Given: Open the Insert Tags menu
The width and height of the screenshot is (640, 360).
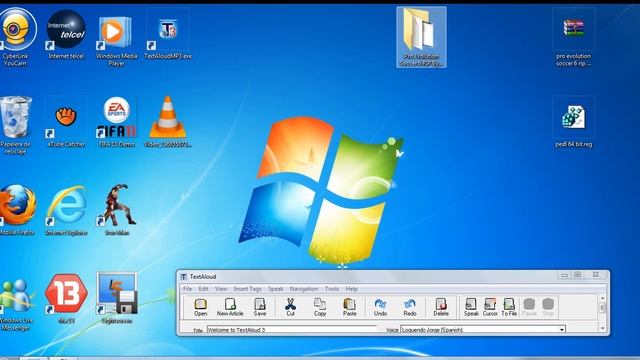Looking at the screenshot, I should (247, 289).
